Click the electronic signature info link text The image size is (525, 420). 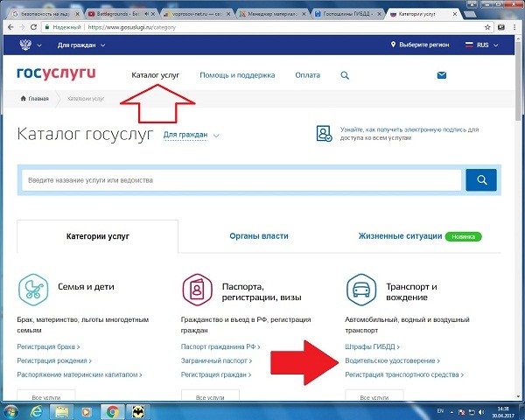[x=409, y=134]
